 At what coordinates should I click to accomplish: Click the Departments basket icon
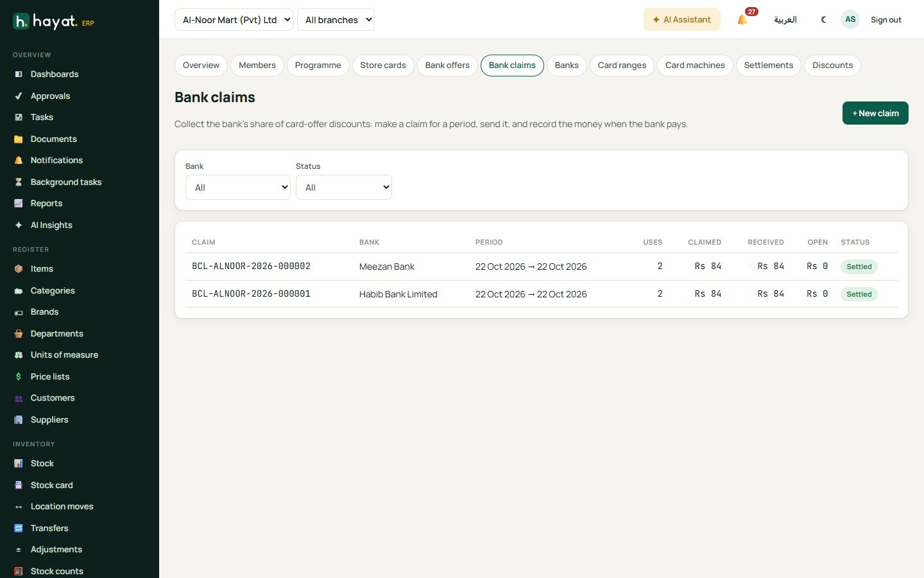click(x=19, y=334)
